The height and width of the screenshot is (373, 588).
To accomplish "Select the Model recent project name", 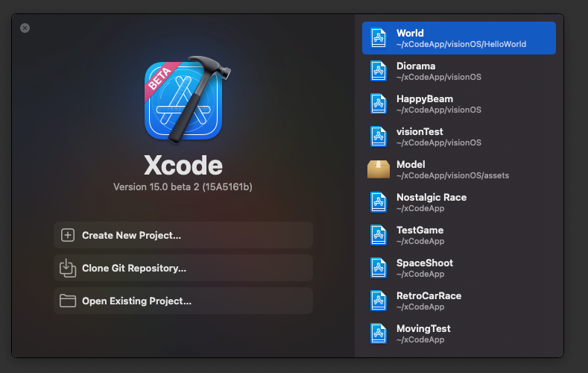I will [x=411, y=164].
